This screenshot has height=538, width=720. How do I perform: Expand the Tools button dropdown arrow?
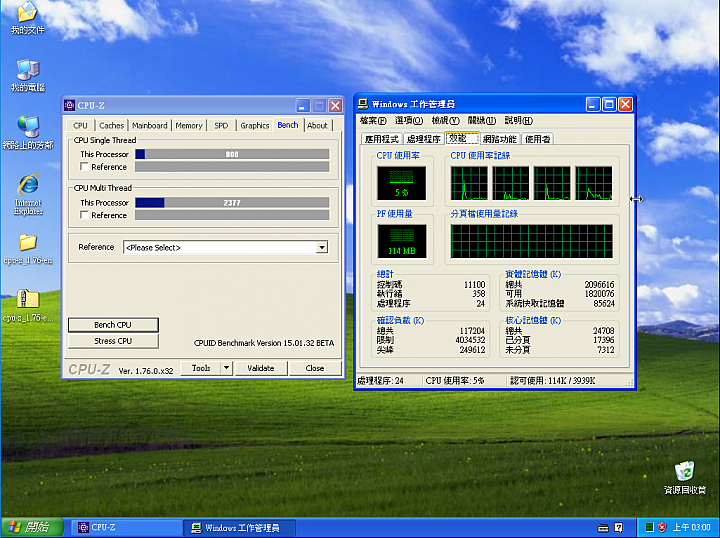tap(226, 368)
